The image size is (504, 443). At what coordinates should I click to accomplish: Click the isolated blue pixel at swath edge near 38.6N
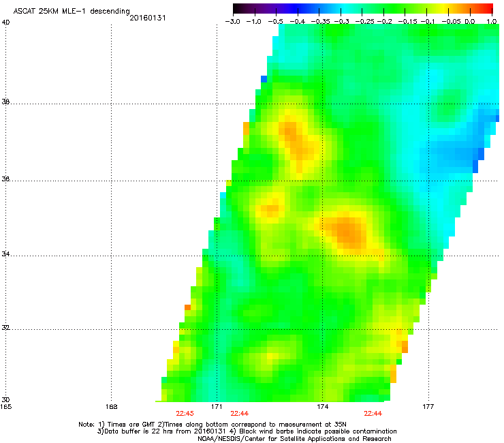tap(264, 79)
